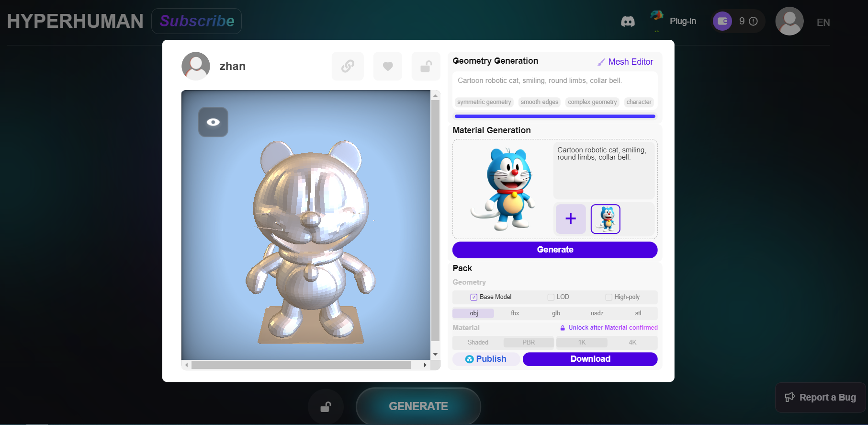Enable the Base Model checkbox

[x=473, y=297]
